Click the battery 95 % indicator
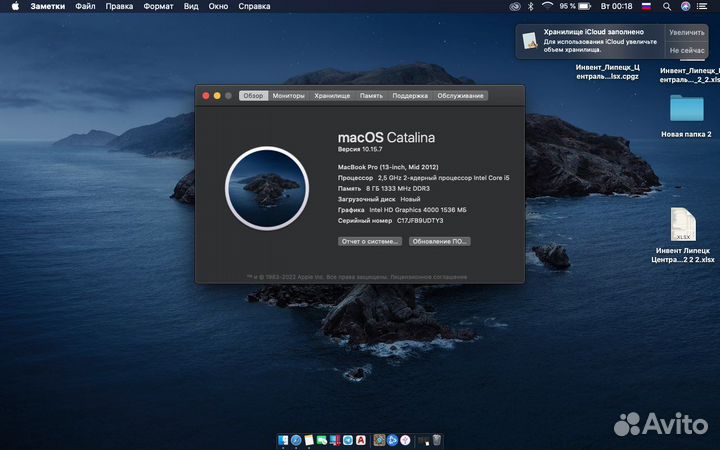This screenshot has width=720, height=450. click(575, 6)
